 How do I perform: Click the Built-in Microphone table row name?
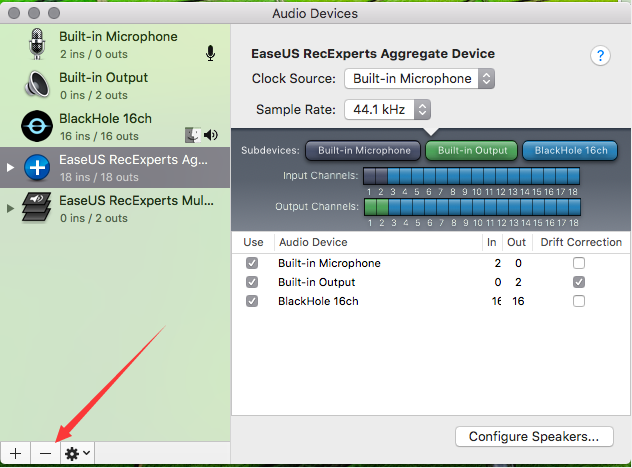click(x=329, y=263)
